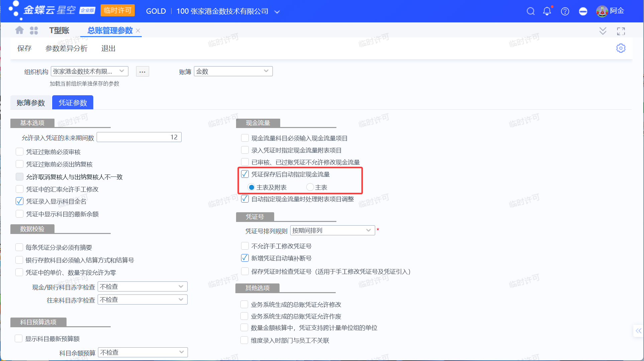This screenshot has height=361, width=644.
Task: Select the 主表 radio option
Action: (310, 187)
